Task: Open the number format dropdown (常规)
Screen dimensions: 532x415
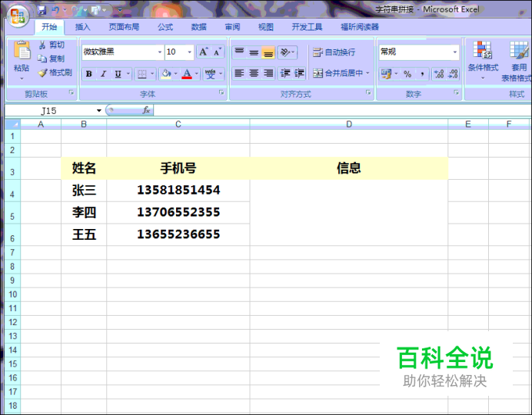Action: tap(454, 52)
